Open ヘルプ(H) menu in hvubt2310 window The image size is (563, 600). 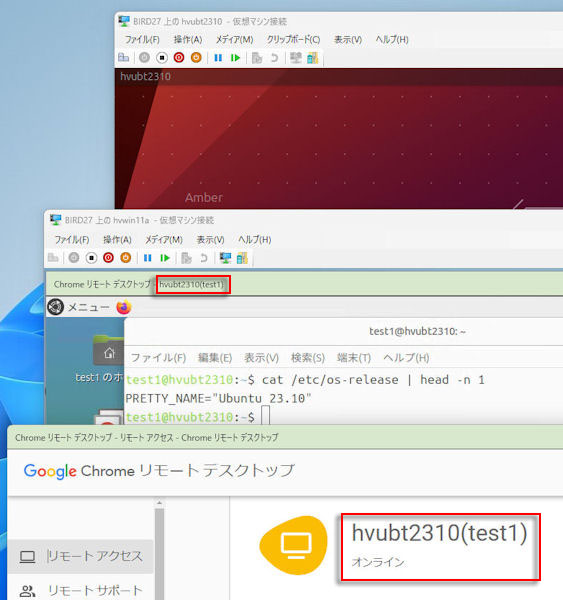[392, 39]
